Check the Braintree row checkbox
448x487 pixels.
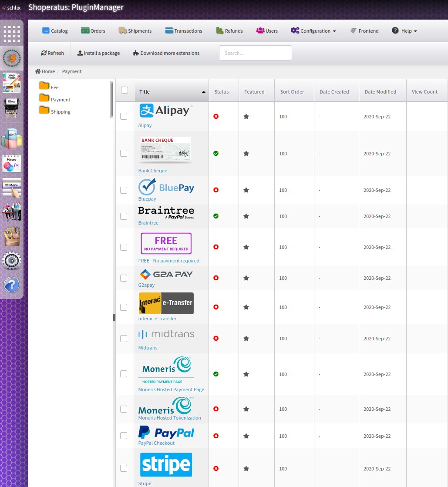pos(124,216)
